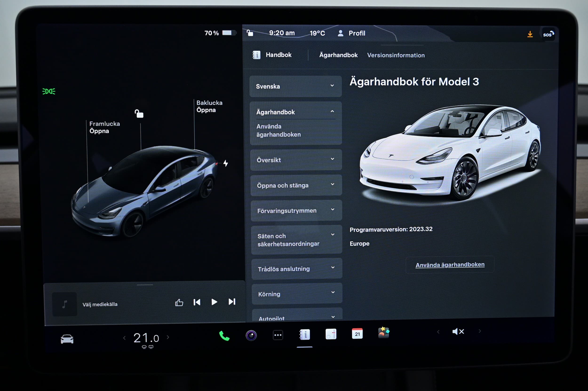Open the Svenska language dropdown
Screen dimensions: 588x391
pyautogui.click(x=295, y=86)
